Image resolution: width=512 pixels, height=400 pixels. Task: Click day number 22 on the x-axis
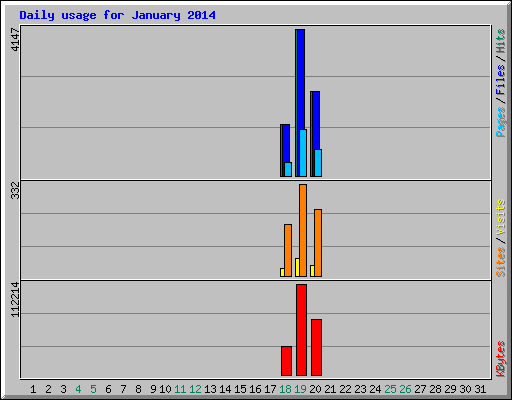[345, 389]
